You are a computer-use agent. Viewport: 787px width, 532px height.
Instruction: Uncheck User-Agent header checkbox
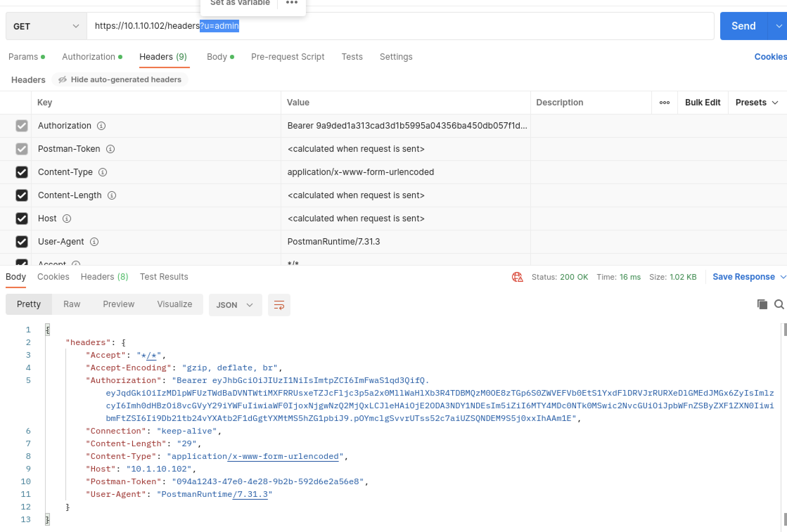22,242
